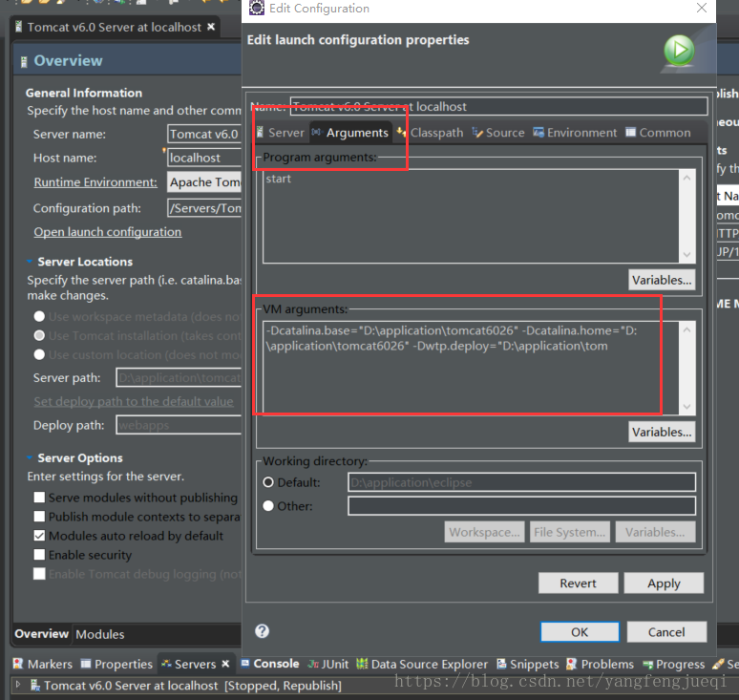Click the Tomcat server icon in editor tab
Image resolution: width=739 pixels, height=700 pixels.
tap(18, 27)
